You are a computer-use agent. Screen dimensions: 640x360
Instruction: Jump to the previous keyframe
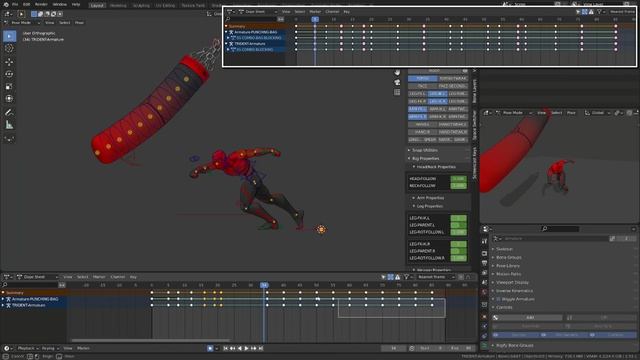[232, 348]
